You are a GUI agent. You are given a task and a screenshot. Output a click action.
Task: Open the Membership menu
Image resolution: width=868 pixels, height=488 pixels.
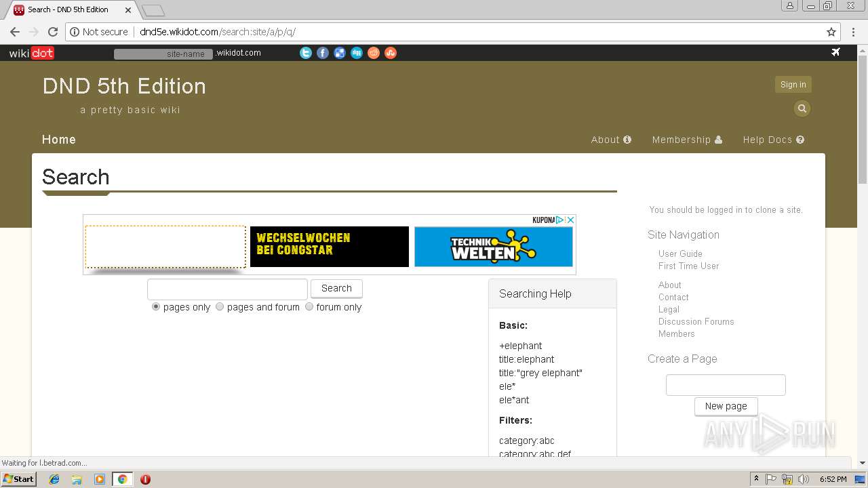tap(687, 140)
